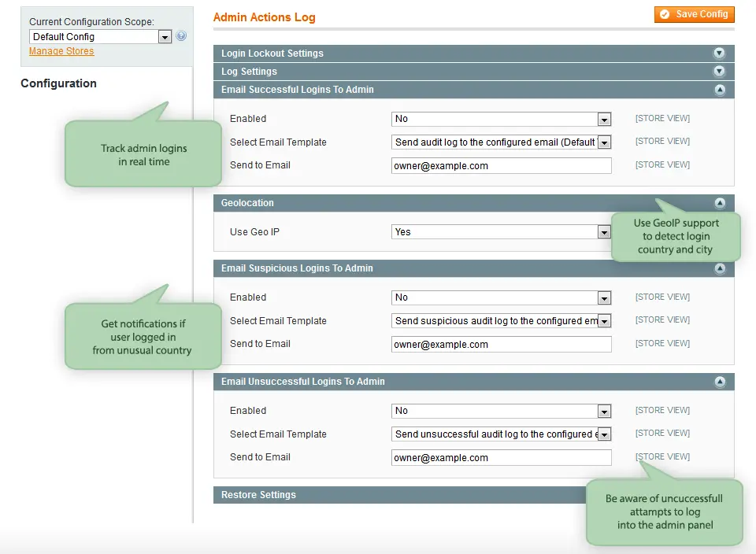The width and height of the screenshot is (756, 554).
Task: Expand the Login Lockout Settings section arrow icon
Action: pyautogui.click(x=719, y=53)
